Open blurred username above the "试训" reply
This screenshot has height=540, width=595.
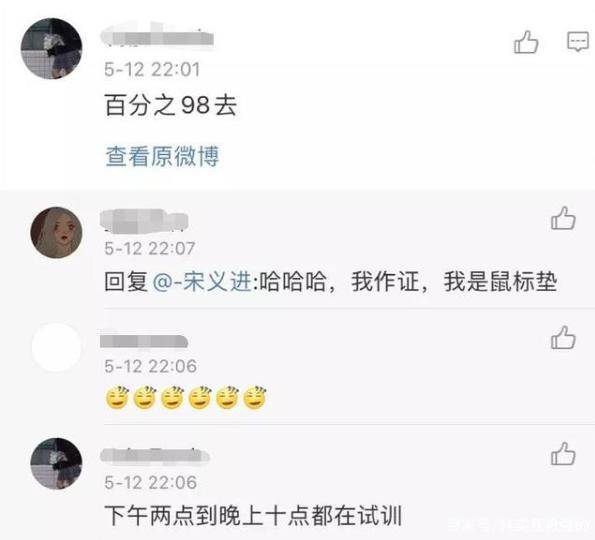(x=155, y=455)
